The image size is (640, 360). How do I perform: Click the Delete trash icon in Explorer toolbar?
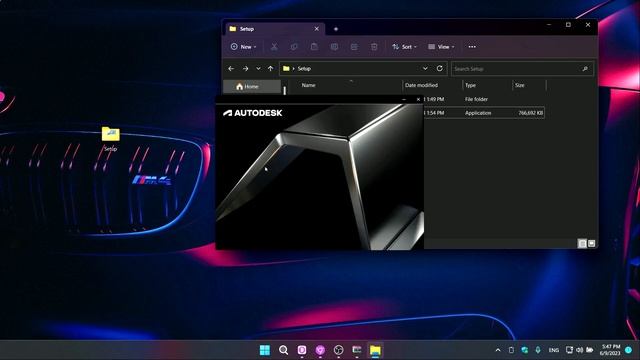[374, 47]
